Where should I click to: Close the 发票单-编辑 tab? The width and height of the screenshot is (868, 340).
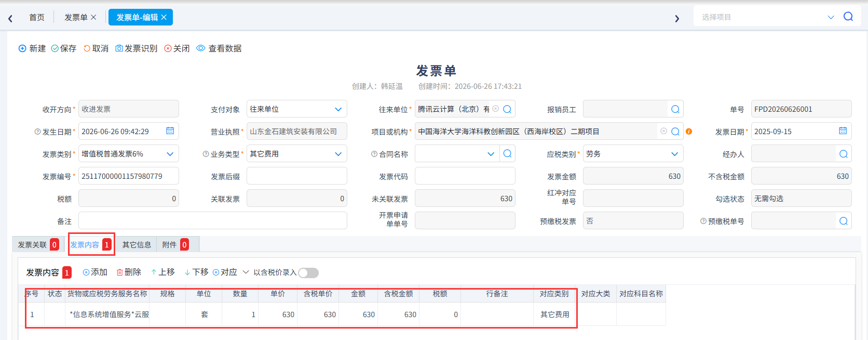[164, 17]
